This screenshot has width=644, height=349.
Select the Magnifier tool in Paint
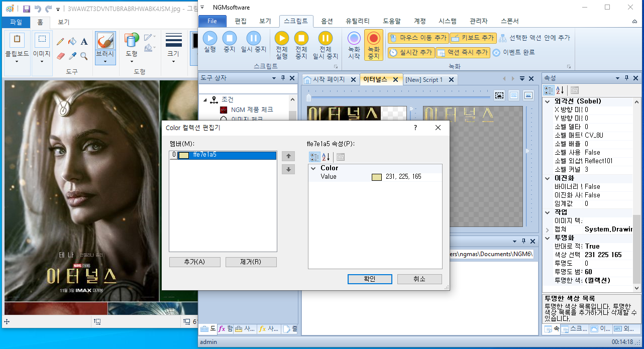[84, 56]
